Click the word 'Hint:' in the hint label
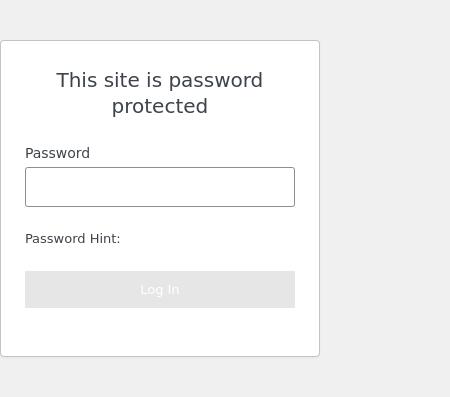This screenshot has height=397, width=450. (x=105, y=239)
